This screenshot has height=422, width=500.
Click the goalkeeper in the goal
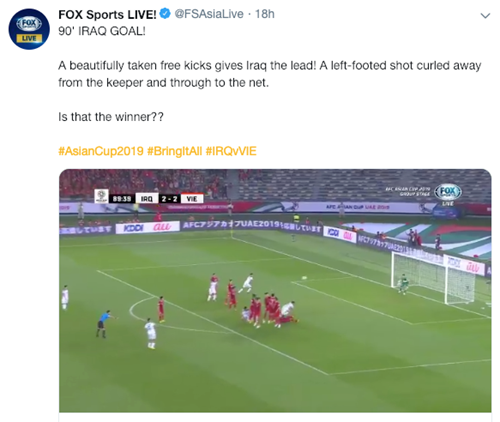click(403, 284)
